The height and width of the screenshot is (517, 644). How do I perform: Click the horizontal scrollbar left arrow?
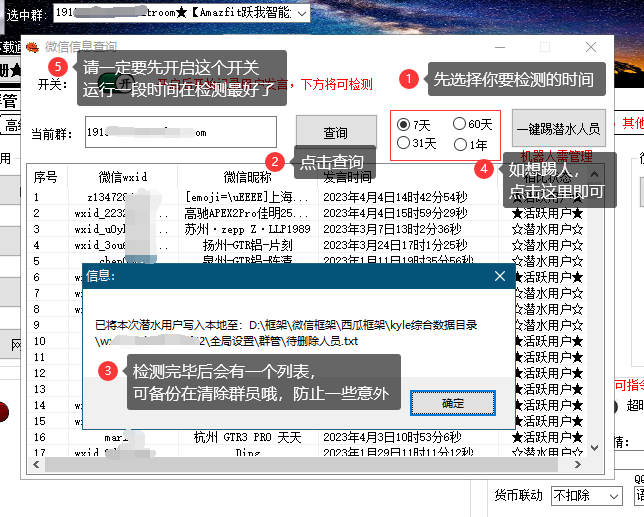36,464
